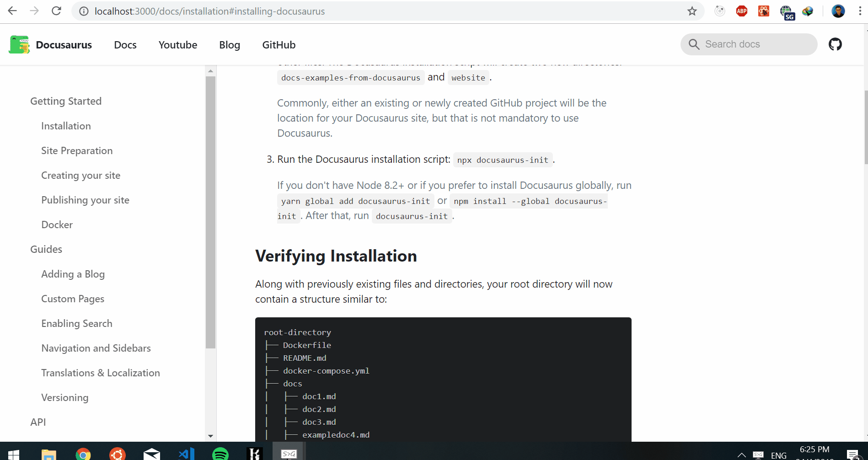The height and width of the screenshot is (460, 868).
Task: Open the Navigation and Sidebars link
Action: click(96, 348)
